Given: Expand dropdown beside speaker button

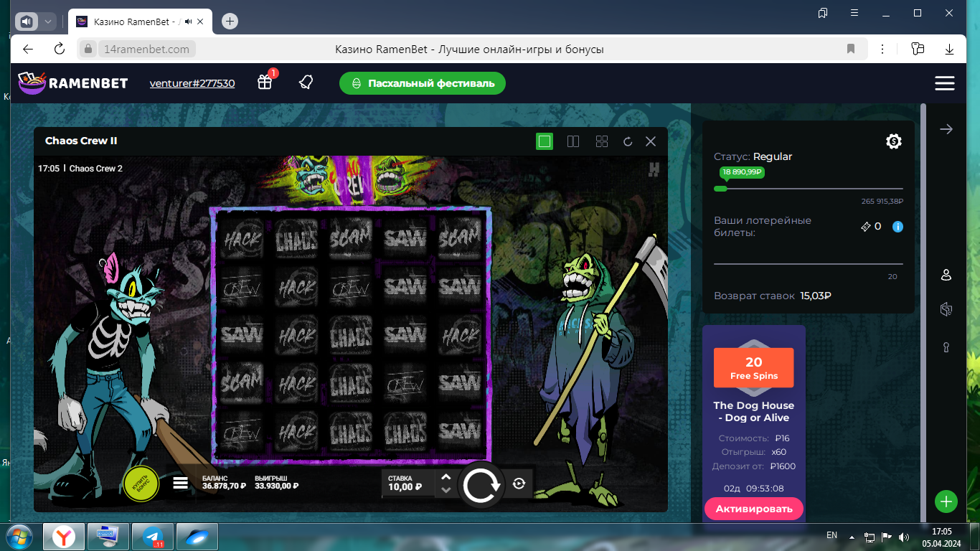Looking at the screenshot, I should pyautogui.click(x=48, y=22).
